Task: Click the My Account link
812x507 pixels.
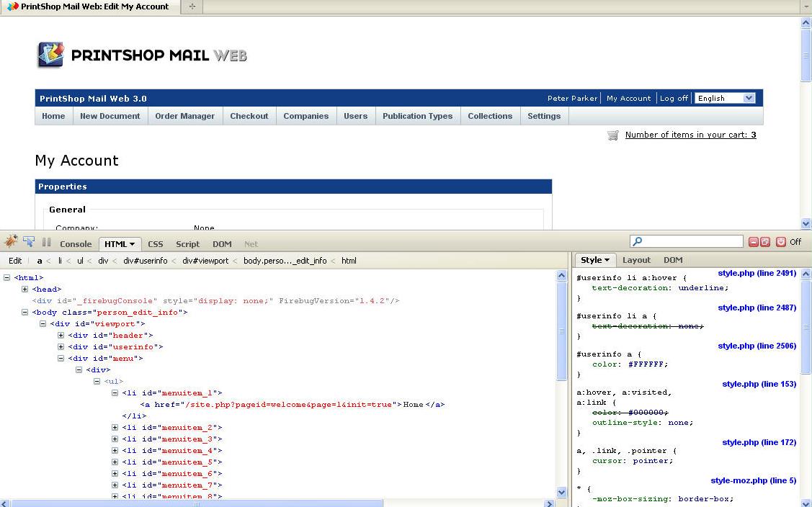Action: coord(629,99)
